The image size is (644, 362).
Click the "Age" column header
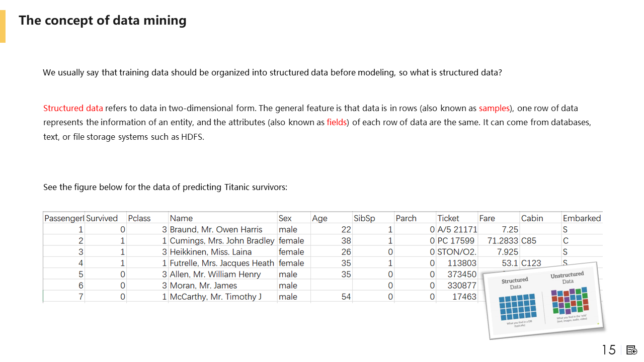click(319, 218)
